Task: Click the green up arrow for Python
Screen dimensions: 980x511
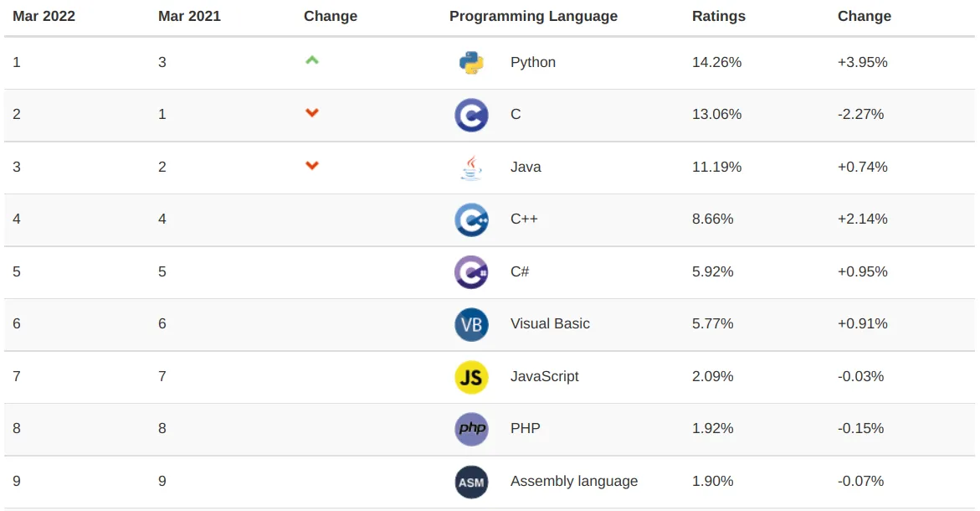Action: point(312,60)
